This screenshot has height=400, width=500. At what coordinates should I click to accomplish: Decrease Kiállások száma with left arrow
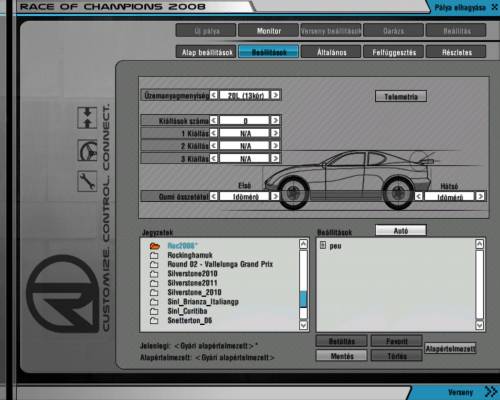[214, 120]
